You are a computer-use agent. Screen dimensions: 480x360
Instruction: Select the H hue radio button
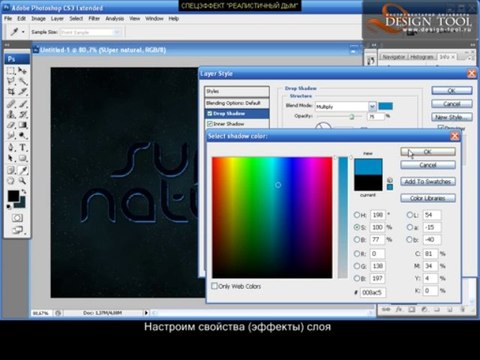pyautogui.click(x=357, y=215)
